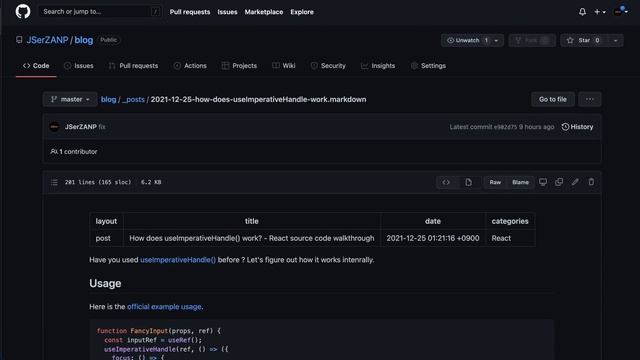The height and width of the screenshot is (360, 640).
Task: Go to Explore
Action: point(302,12)
